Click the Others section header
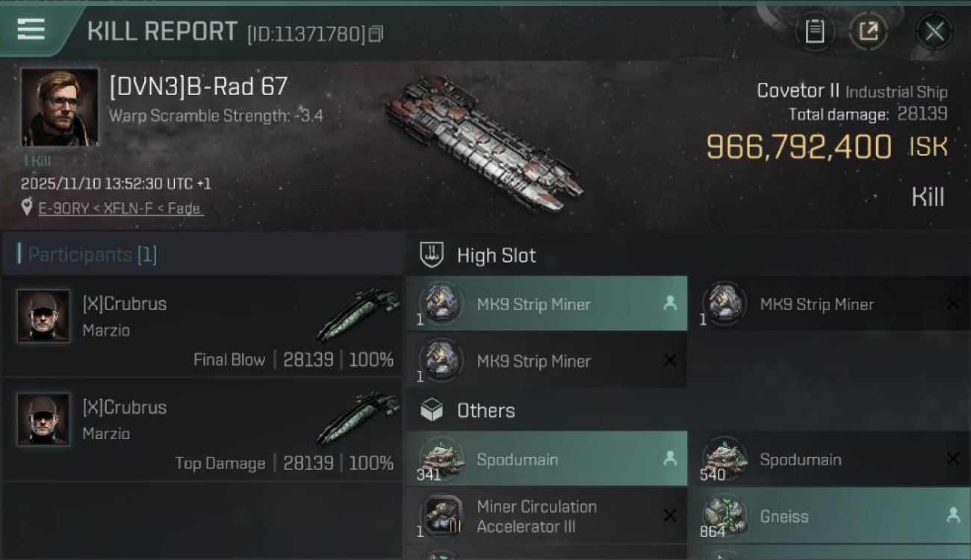The width and height of the screenshot is (971, 560). (485, 411)
